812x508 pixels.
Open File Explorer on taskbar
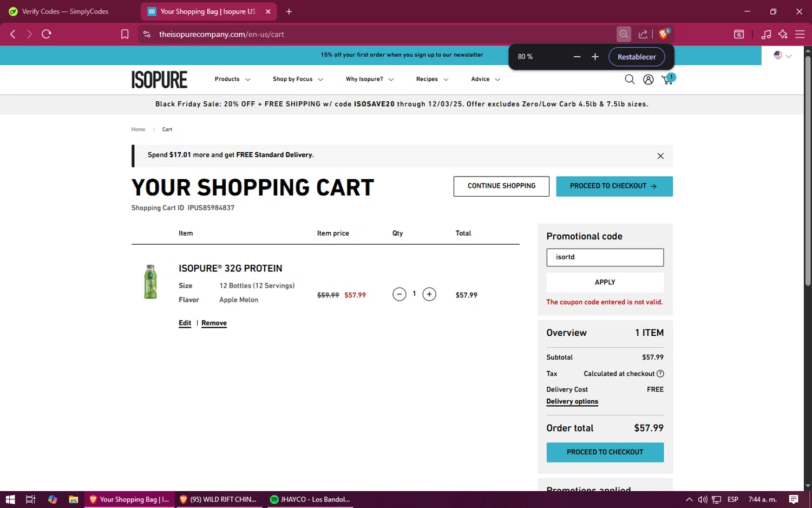[x=73, y=499]
